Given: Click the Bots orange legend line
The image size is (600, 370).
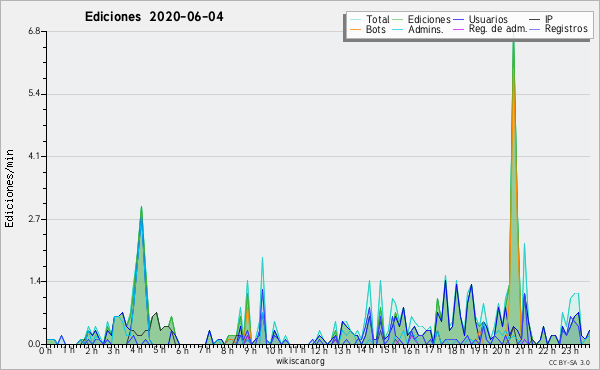Looking at the screenshot, I should (x=355, y=29).
